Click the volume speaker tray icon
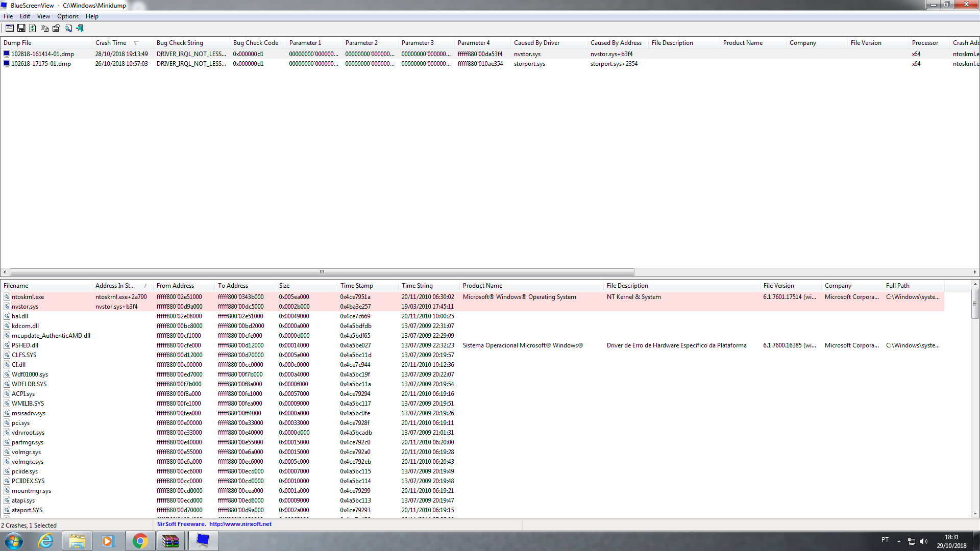Image resolution: width=980 pixels, height=551 pixels. [924, 541]
